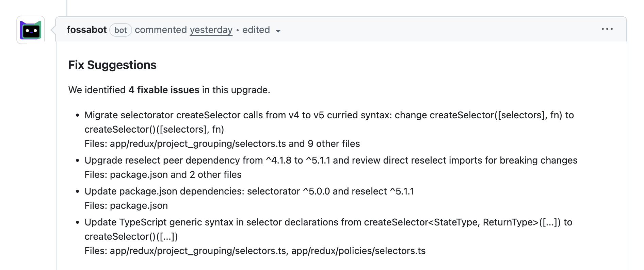Click the 'Upgrade reselect peer dependency' bullet
Image resolution: width=644 pixels, height=270 pixels.
(x=331, y=161)
